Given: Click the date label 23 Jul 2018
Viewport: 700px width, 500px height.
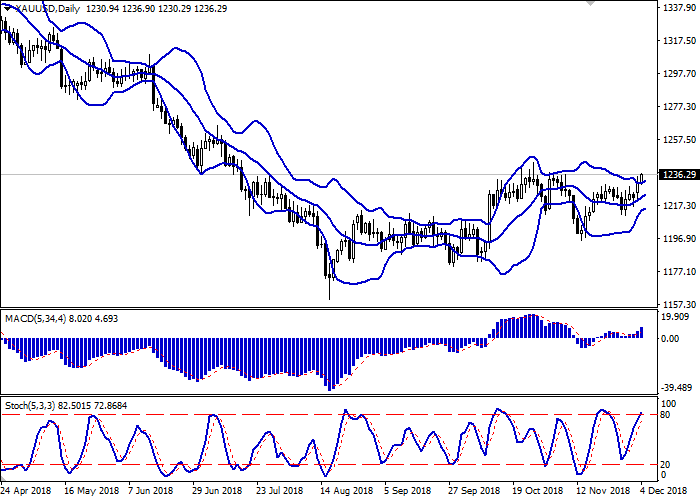Looking at the screenshot, I should (280, 491).
